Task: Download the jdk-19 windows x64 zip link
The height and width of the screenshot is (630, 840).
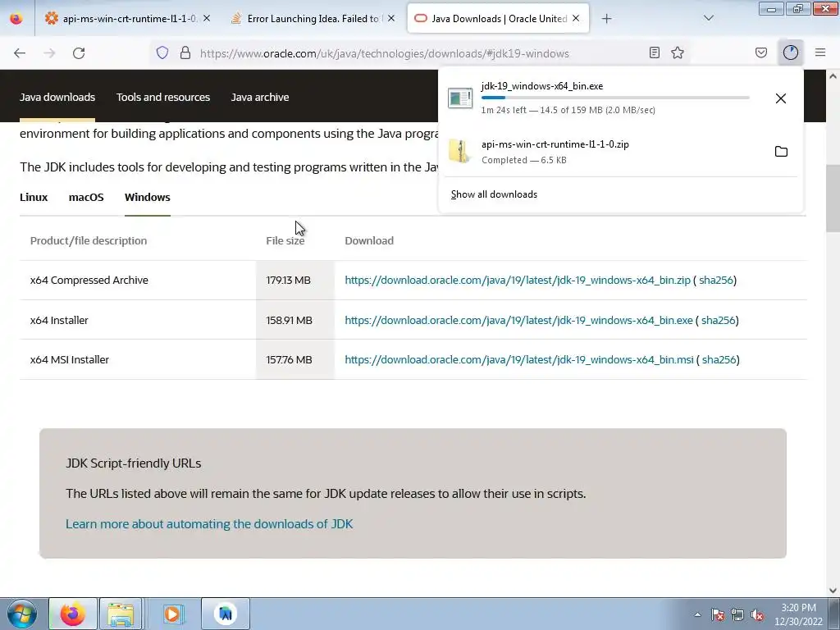Action: [518, 281]
